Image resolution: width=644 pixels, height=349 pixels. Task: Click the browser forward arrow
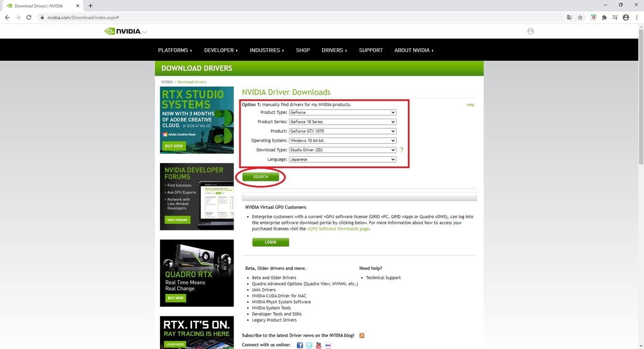coord(19,17)
